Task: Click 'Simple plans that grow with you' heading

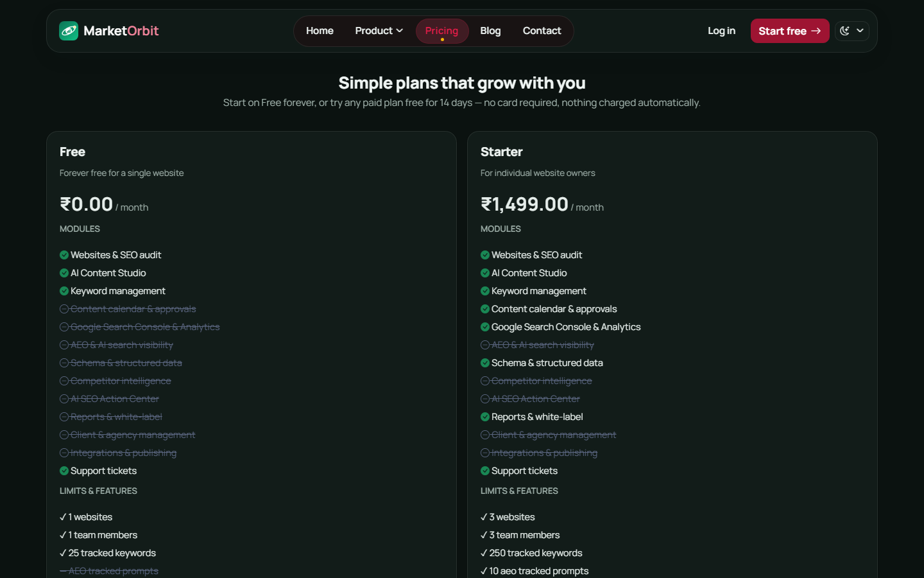Action: coord(462,83)
